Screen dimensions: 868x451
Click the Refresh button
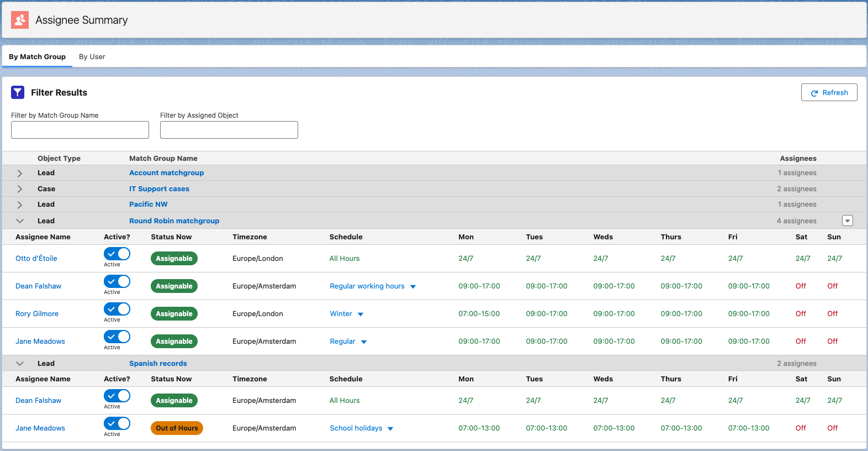(x=829, y=92)
